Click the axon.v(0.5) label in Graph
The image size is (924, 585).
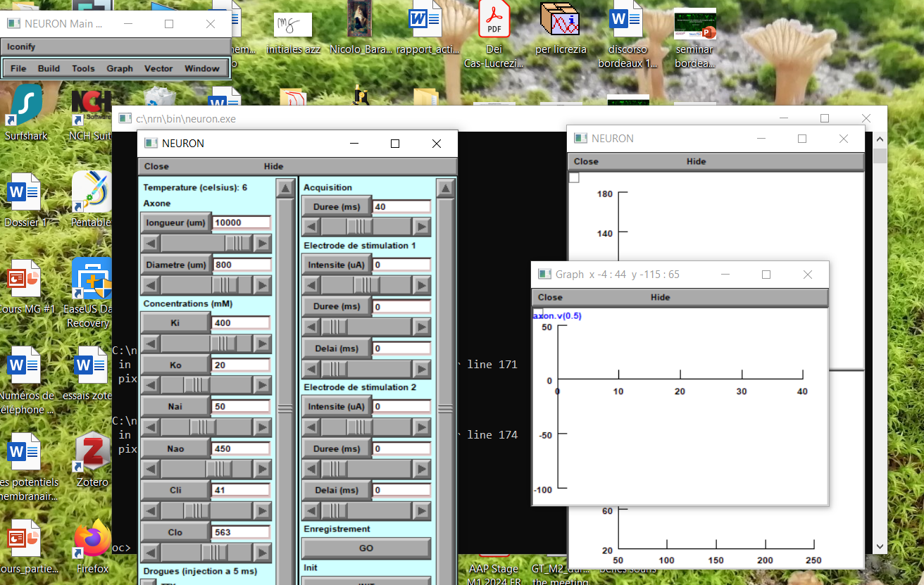point(557,316)
